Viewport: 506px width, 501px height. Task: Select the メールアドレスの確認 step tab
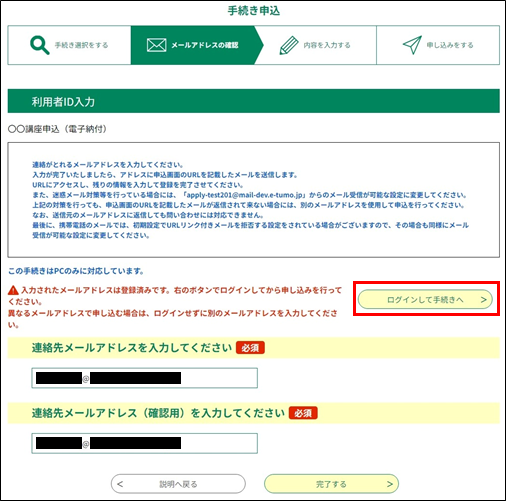(197, 45)
